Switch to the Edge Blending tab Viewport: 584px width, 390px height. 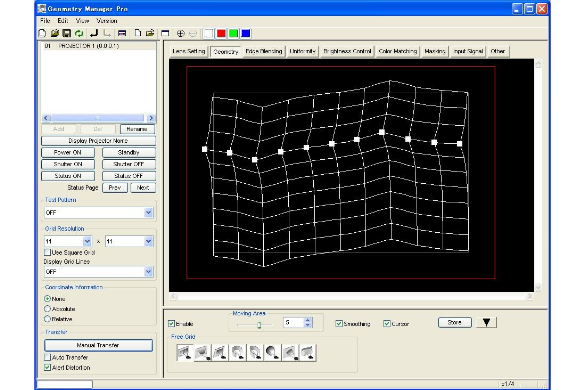[x=264, y=51]
